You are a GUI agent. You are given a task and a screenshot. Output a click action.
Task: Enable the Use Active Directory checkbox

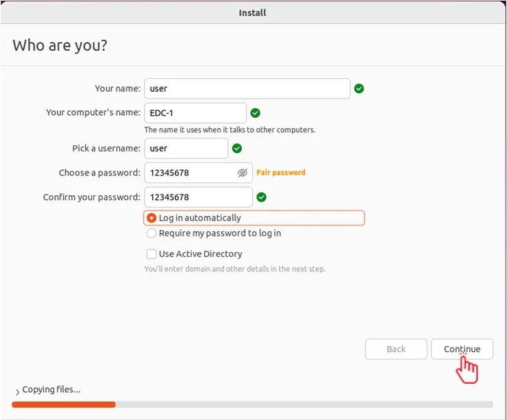(x=151, y=254)
